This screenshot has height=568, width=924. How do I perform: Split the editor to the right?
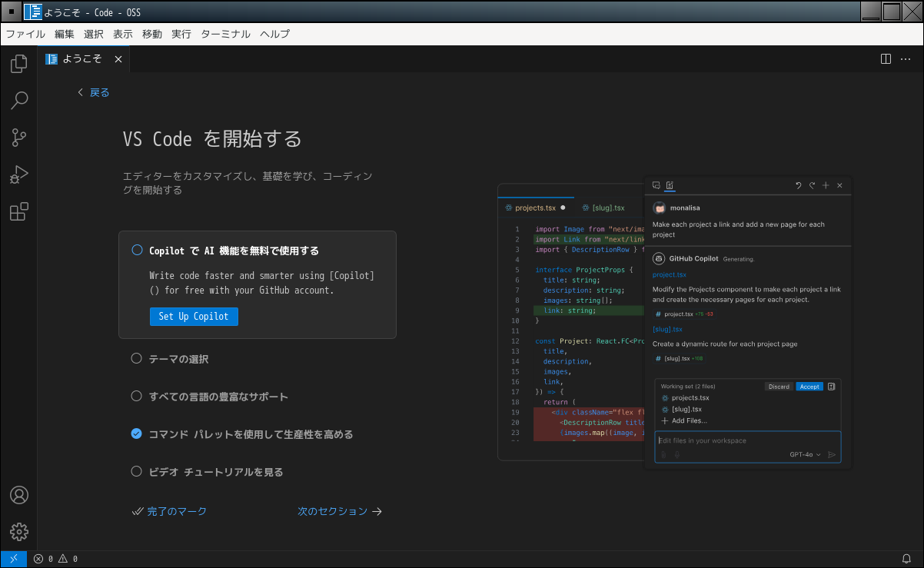(886, 59)
